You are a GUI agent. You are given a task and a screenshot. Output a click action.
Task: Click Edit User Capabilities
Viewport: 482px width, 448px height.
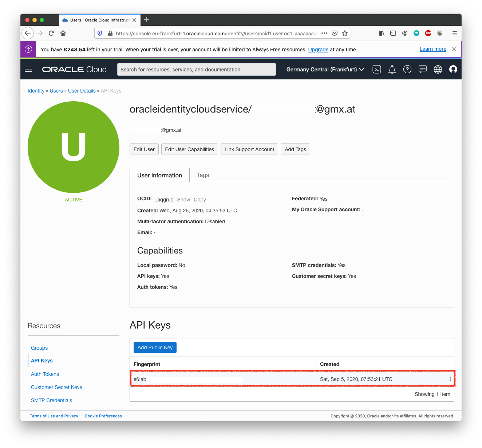tap(190, 149)
